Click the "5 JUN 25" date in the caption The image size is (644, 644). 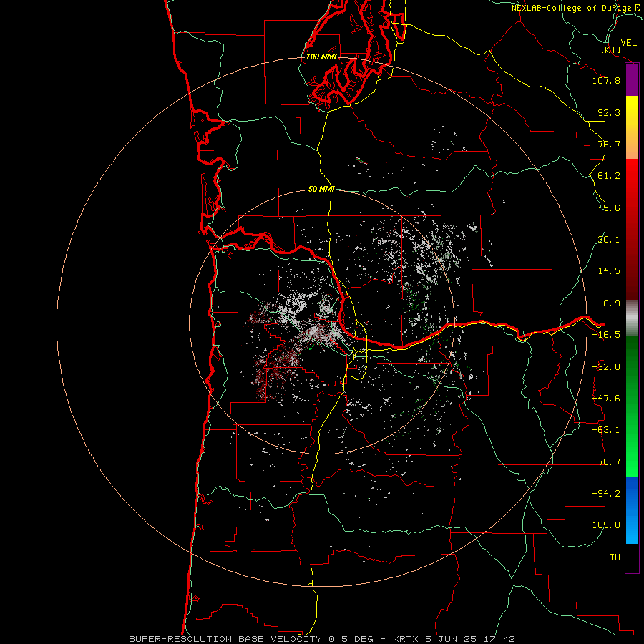click(x=451, y=639)
